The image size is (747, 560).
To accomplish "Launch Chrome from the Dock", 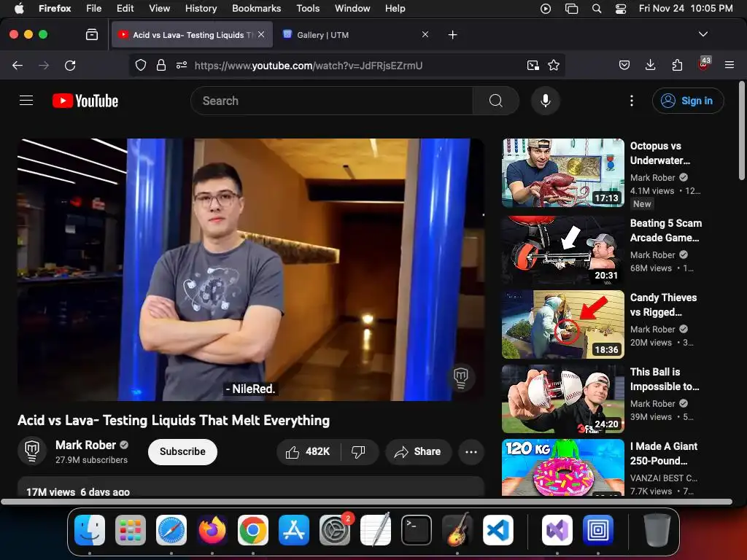I will pos(253,530).
